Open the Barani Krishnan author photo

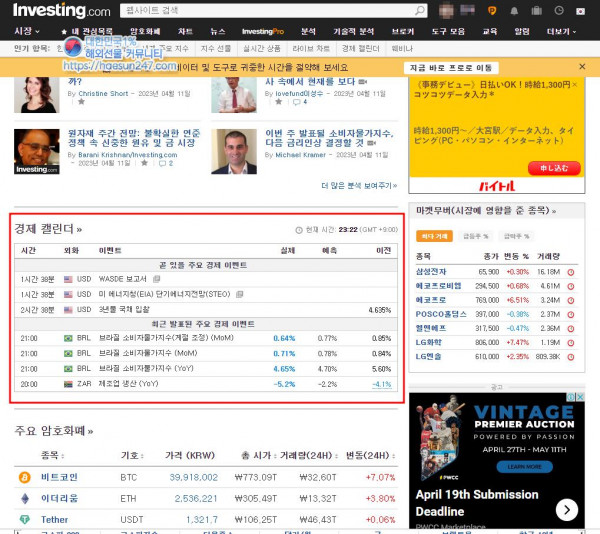pos(37,151)
